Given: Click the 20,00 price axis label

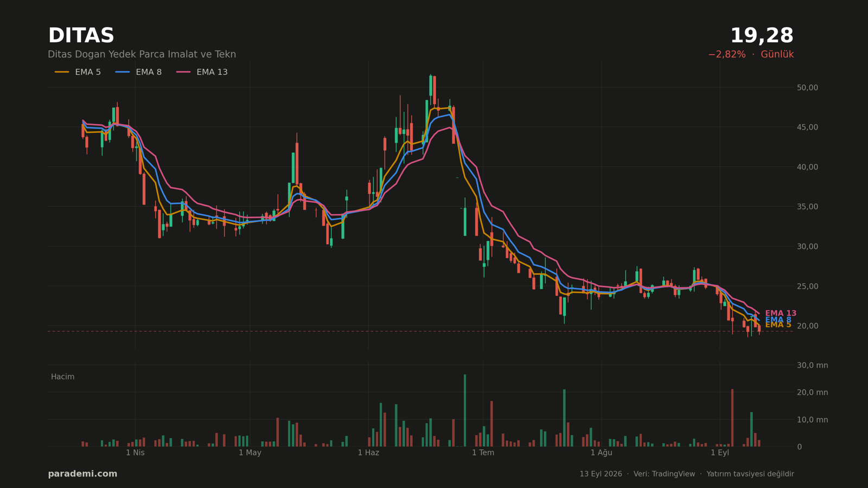Looking at the screenshot, I should click(807, 326).
